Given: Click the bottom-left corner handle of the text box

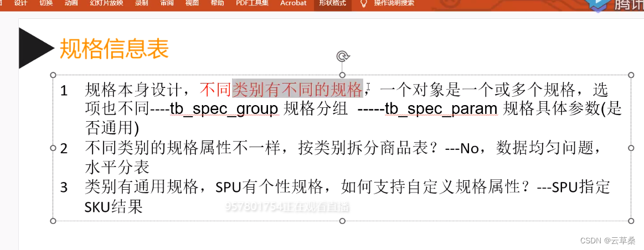Looking at the screenshot, I should tap(53, 221).
